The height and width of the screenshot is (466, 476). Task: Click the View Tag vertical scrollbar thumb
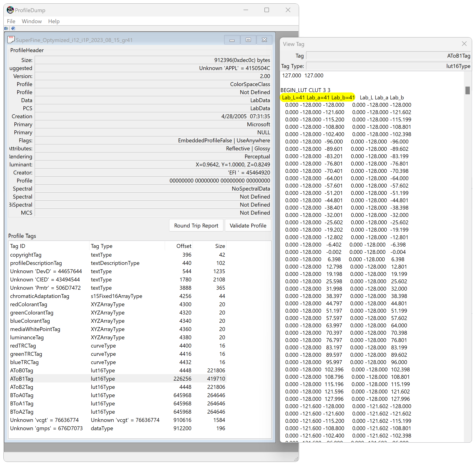point(468,90)
